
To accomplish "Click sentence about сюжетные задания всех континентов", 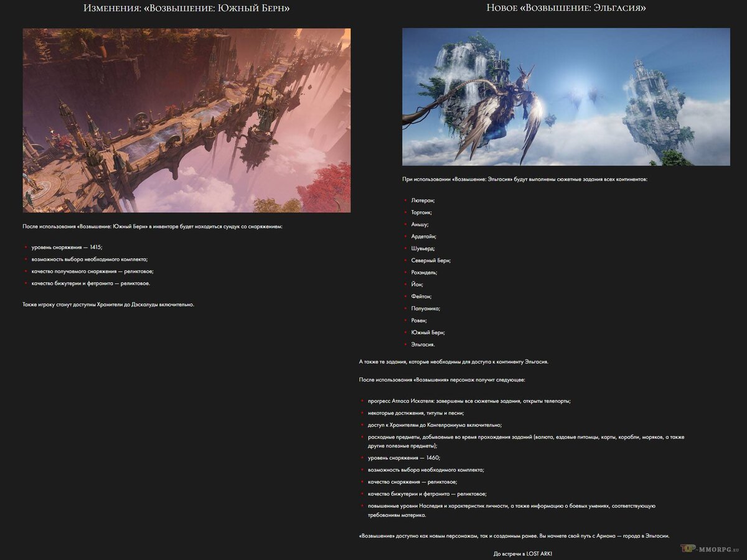I will [525, 179].
